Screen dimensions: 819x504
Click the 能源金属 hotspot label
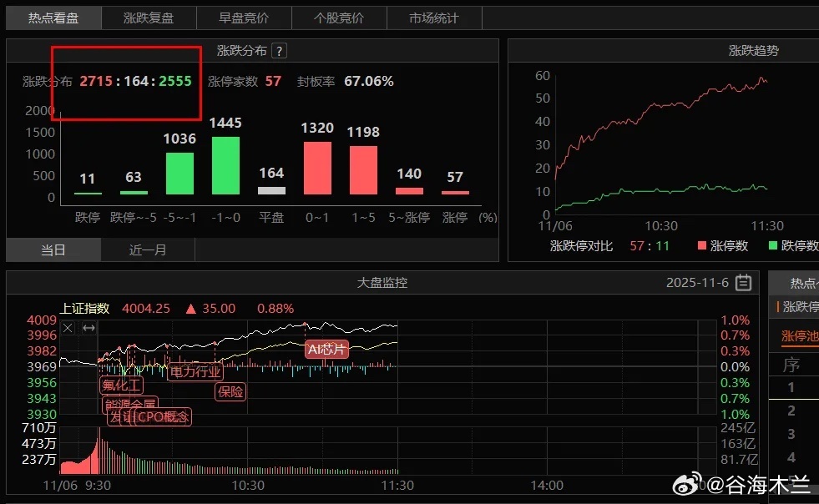(130, 404)
